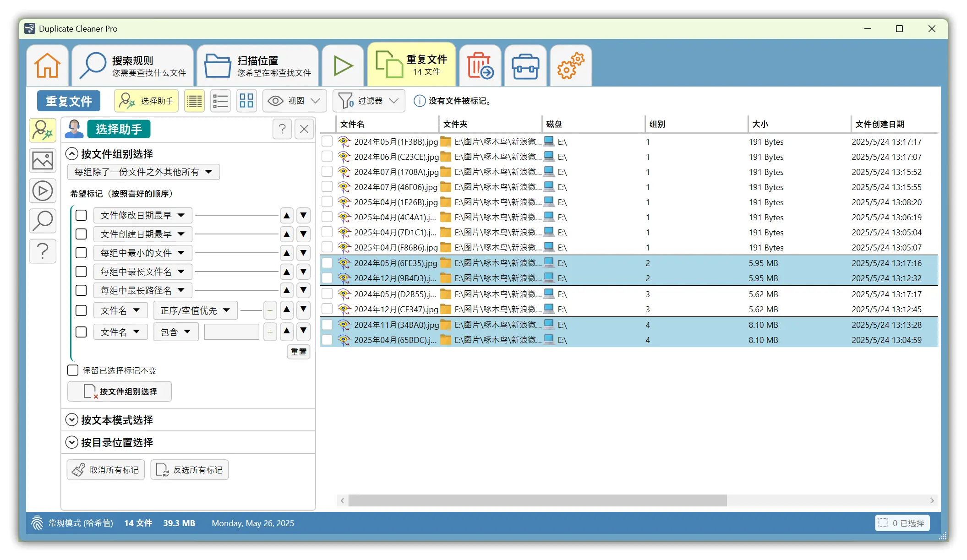This screenshot has width=967, height=560.
Task: Open 每组除了一份文件之外其他所有 dropdown
Action: click(x=143, y=172)
